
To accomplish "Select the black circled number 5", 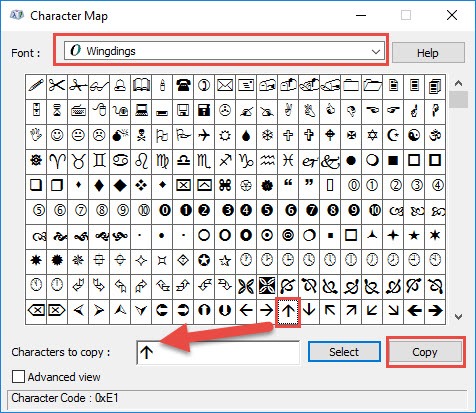I will [267, 211].
